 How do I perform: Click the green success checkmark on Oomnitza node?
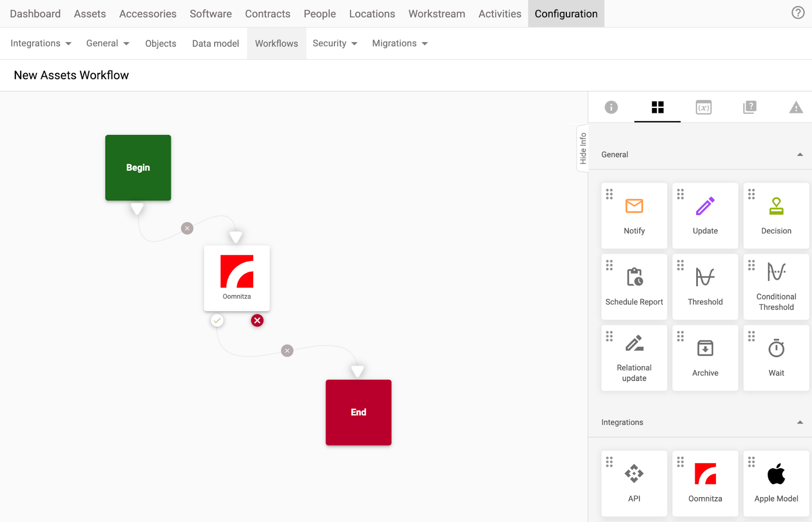click(217, 321)
